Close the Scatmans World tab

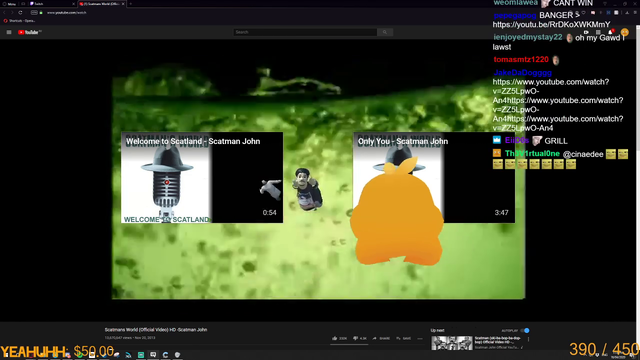click(123, 4)
